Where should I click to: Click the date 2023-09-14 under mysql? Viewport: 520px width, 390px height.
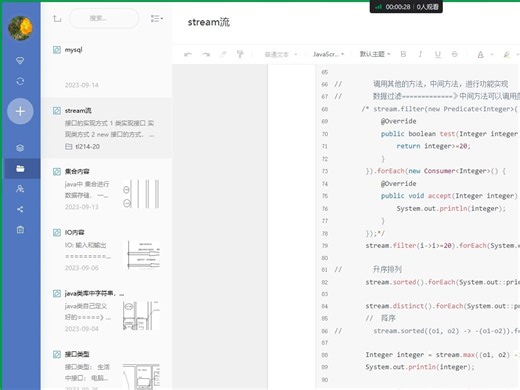[x=82, y=85]
